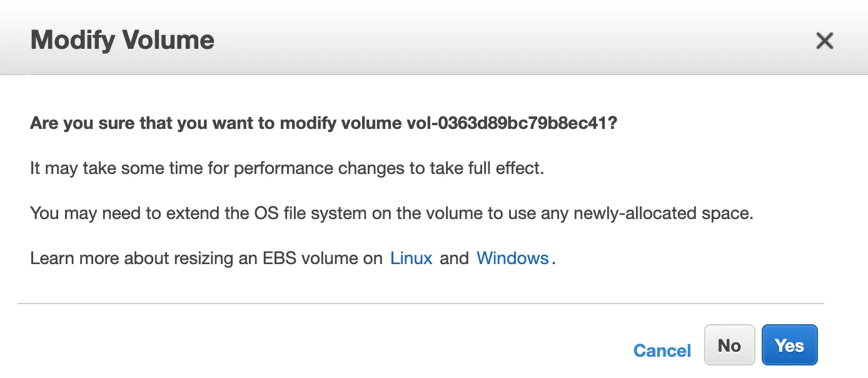This screenshot has height=378, width=868.
Task: Click "and" between Linux and Windows links
Action: pos(454,258)
